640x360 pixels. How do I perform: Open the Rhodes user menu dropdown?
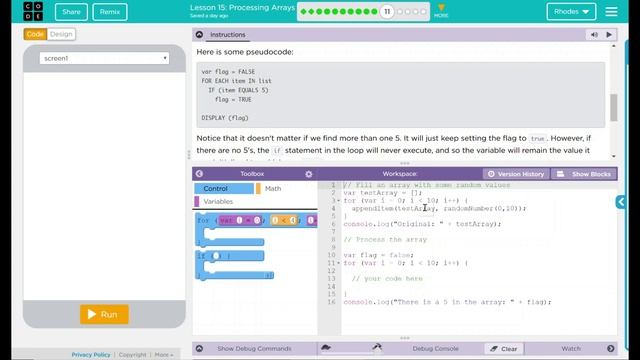[x=571, y=12]
